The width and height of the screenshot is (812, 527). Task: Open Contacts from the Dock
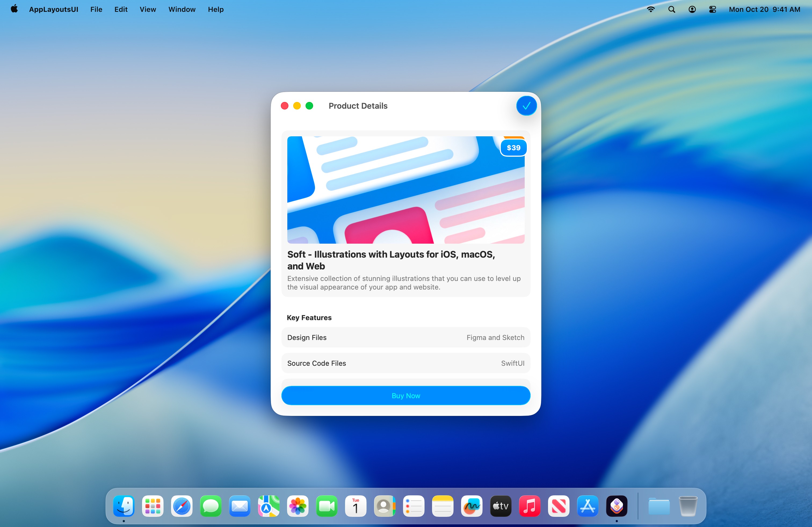[x=385, y=506]
